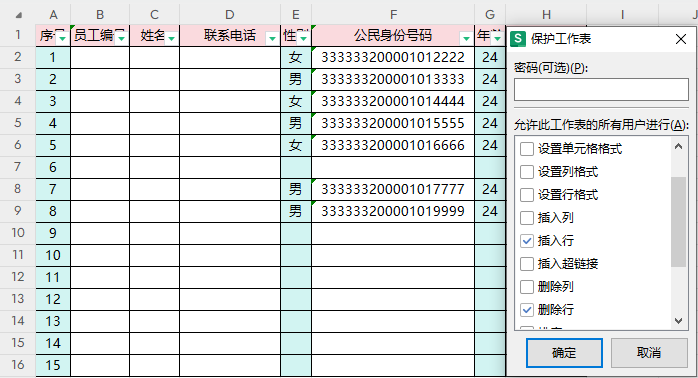This screenshot has width=698, height=378.
Task: Click ID cell 333333200001016666
Action: click(393, 145)
